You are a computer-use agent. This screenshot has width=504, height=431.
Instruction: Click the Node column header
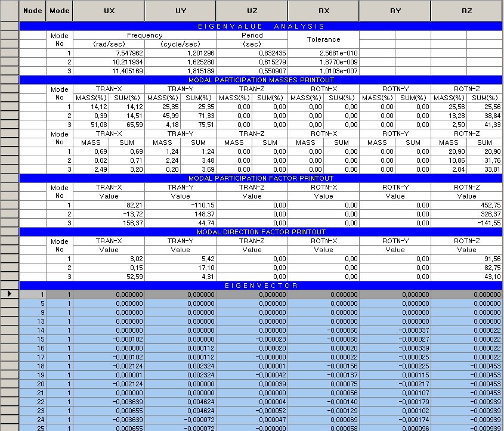[x=34, y=11]
